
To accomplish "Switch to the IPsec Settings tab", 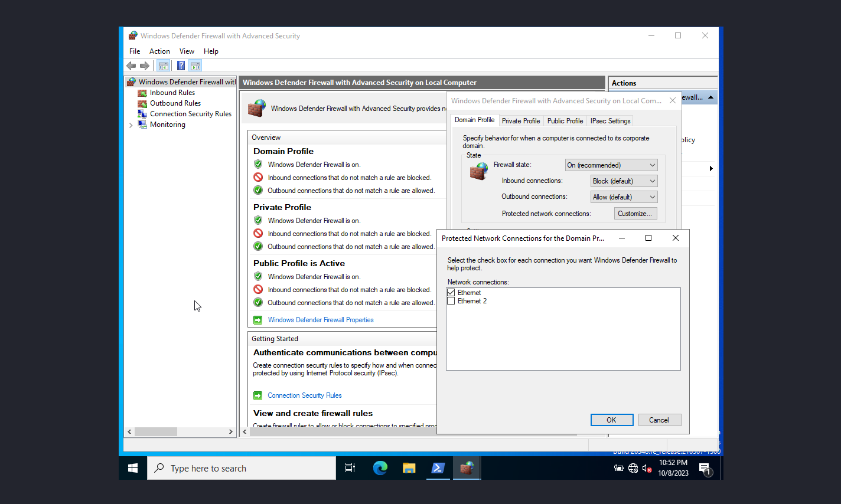I will click(x=611, y=121).
